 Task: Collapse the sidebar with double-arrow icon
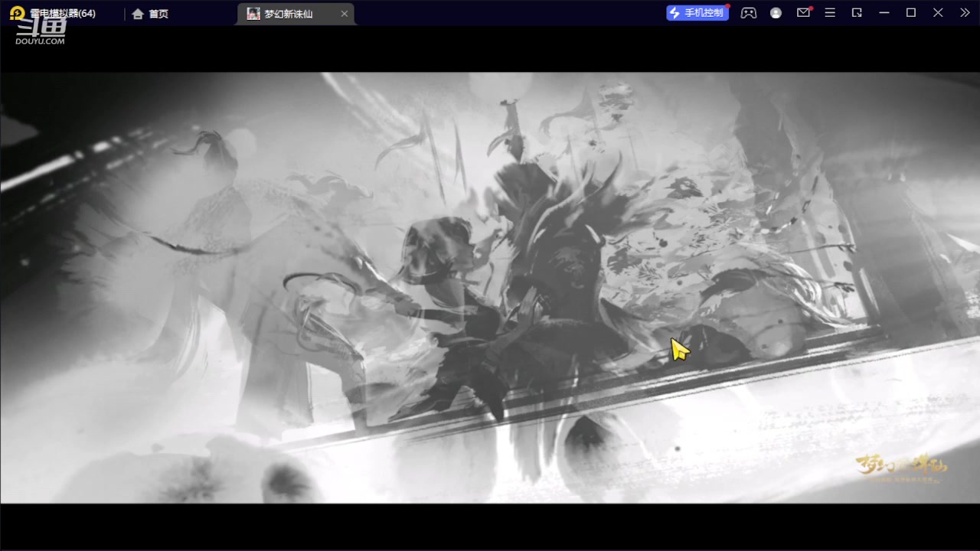click(965, 13)
